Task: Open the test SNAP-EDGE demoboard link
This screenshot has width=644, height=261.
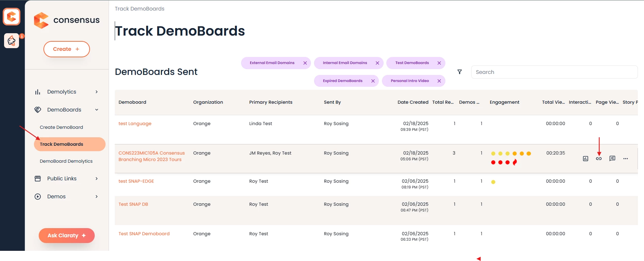Action: [136, 181]
